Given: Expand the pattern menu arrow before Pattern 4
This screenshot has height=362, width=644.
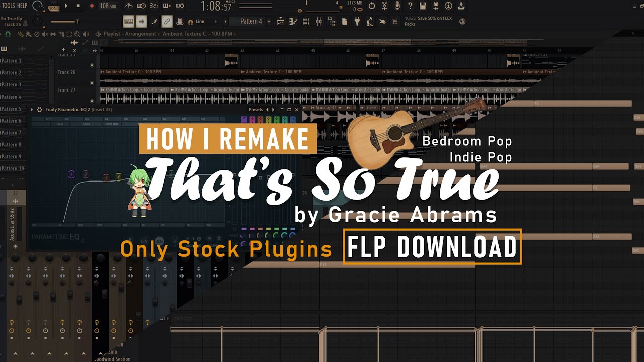Looking at the screenshot, I should coord(225,22).
